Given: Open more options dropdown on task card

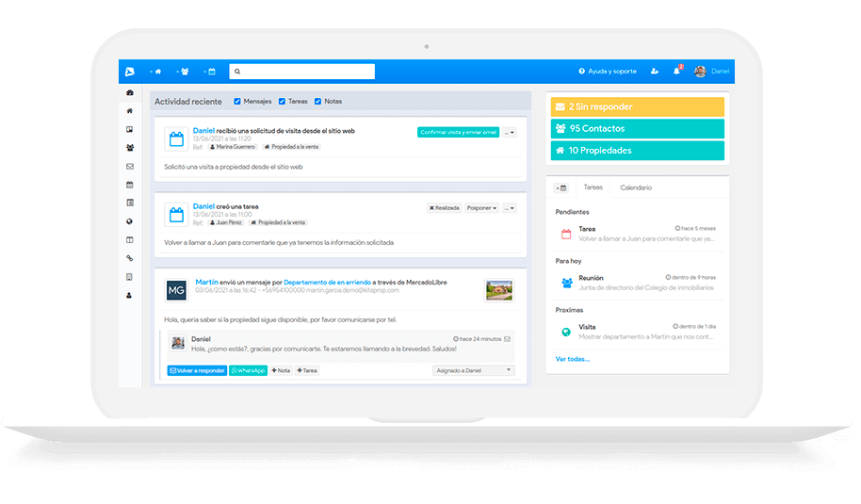Looking at the screenshot, I should [x=509, y=208].
